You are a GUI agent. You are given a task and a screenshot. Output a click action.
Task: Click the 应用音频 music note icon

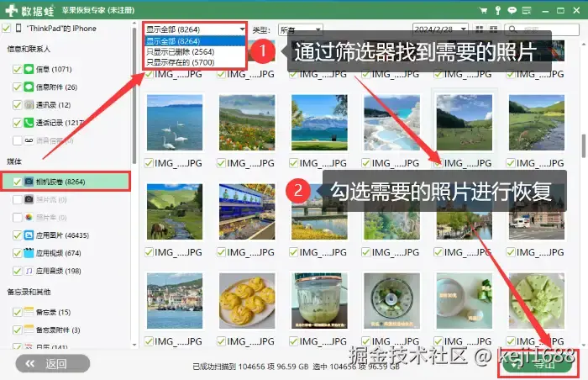point(29,271)
